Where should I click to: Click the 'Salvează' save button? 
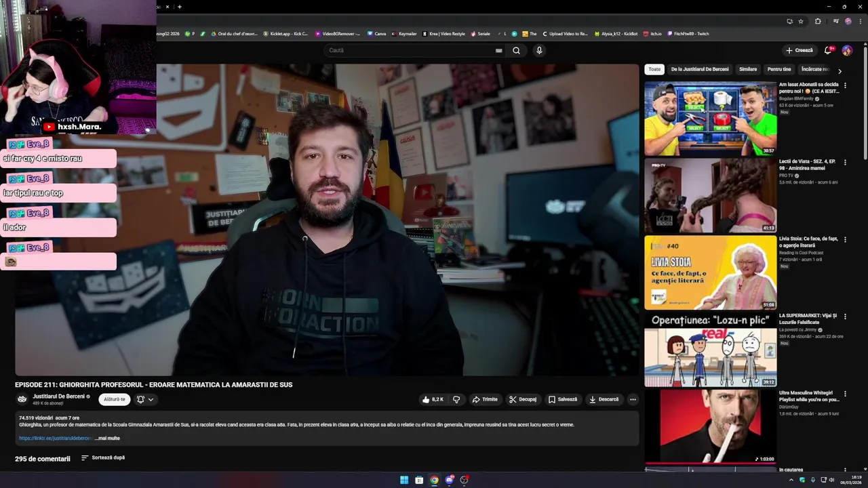(563, 399)
